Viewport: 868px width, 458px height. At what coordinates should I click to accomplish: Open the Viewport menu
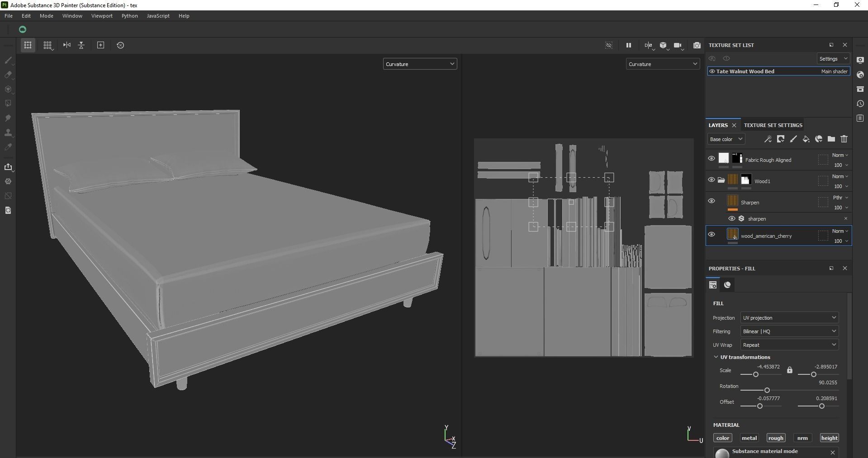(x=102, y=16)
